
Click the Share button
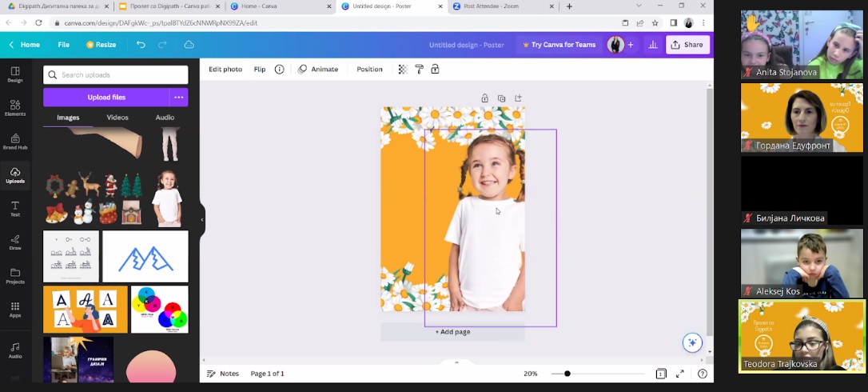point(687,45)
